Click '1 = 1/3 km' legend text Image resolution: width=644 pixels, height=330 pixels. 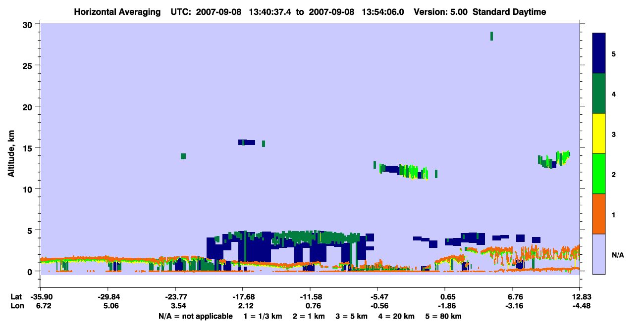(x=264, y=316)
